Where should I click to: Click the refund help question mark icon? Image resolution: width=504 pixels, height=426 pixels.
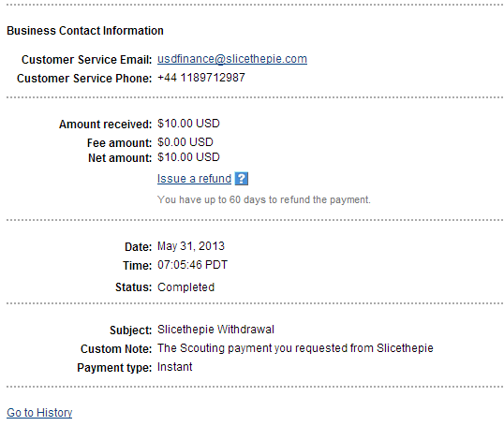pyautogui.click(x=242, y=179)
